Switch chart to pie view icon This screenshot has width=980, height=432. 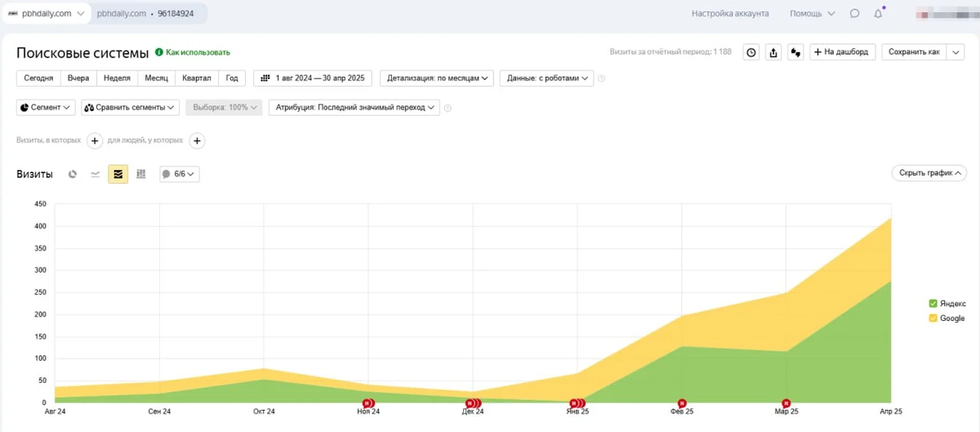(x=73, y=174)
